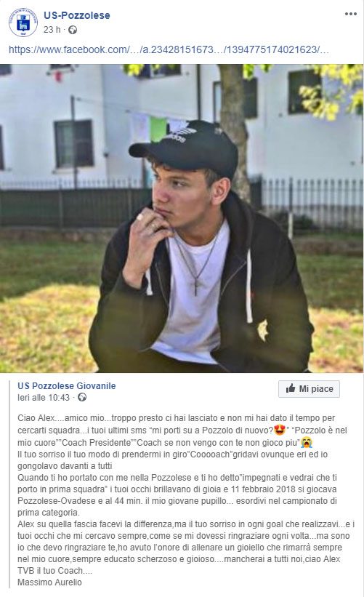This screenshot has height=597, width=364.
Task: Open the shared photo of Alex
Action: point(182,218)
